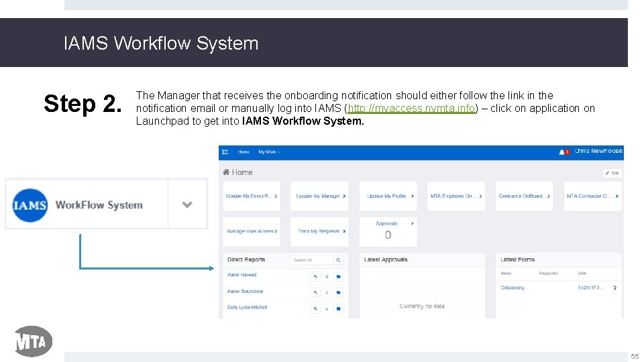
Task: Open Aaron Blackshear direct report link
Action: (246, 292)
